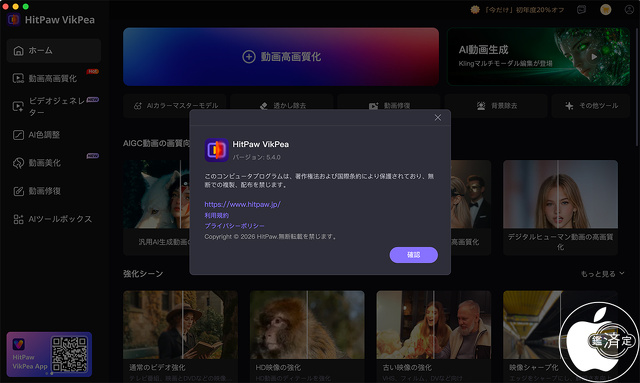Click the home icon in the sidebar
640x383 pixels.
[18, 51]
